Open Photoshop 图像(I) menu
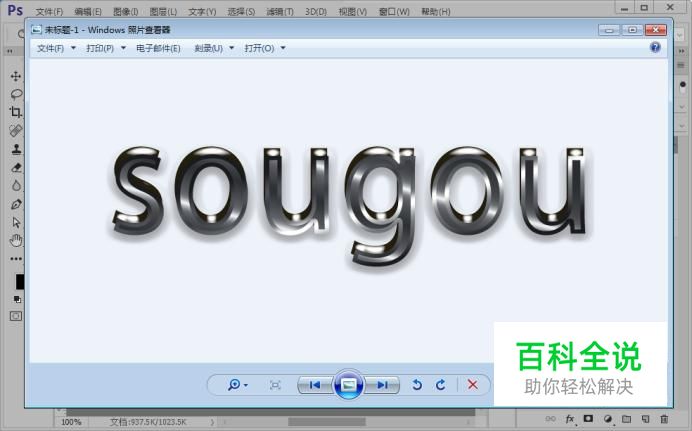692x431 pixels. [126, 12]
